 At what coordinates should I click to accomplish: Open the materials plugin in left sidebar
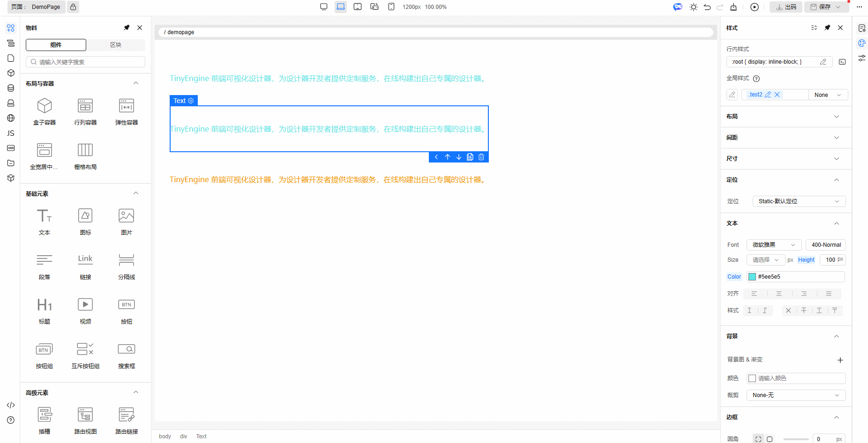pos(11,28)
